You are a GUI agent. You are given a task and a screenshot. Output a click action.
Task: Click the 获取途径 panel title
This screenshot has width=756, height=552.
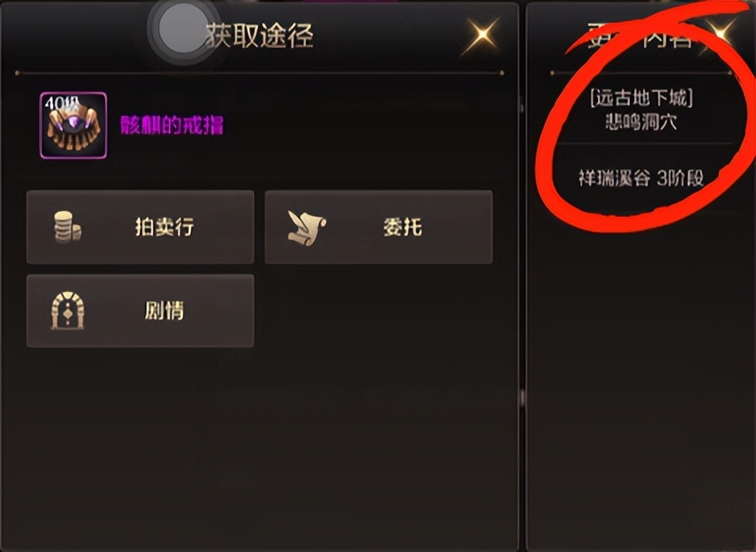[260, 35]
